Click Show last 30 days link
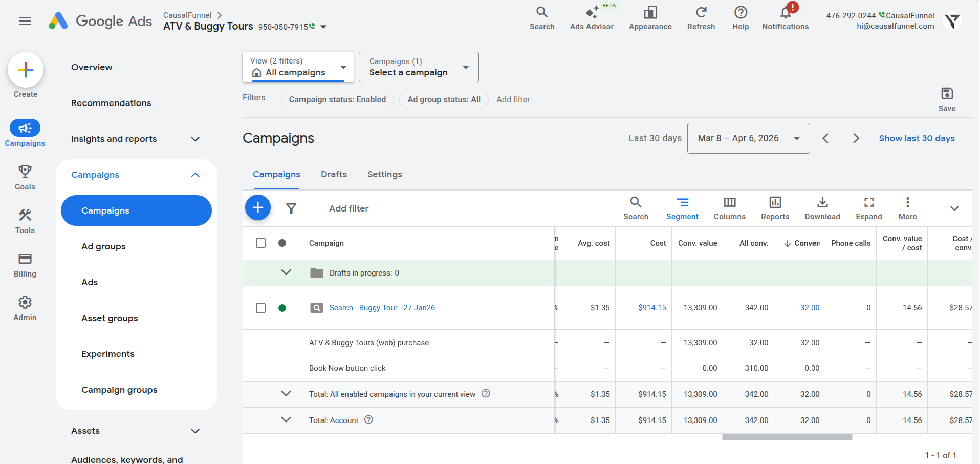This screenshot has height=464, width=980. pos(917,138)
